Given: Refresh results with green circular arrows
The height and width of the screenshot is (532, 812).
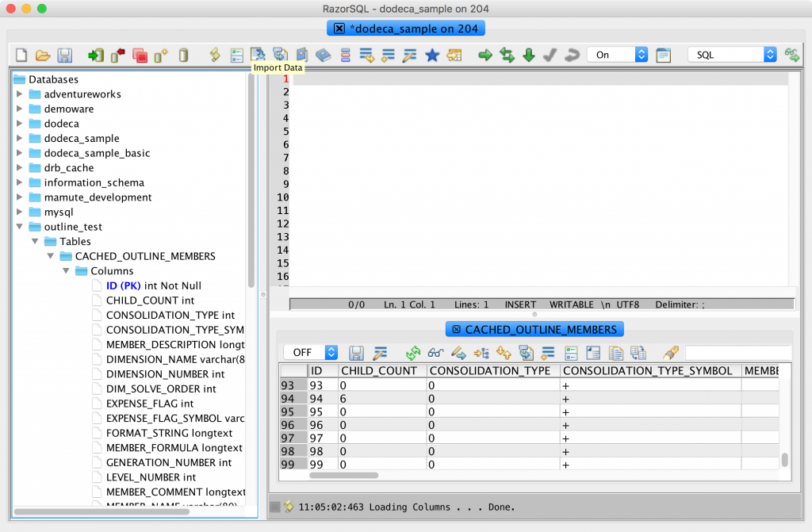Looking at the screenshot, I should (413, 353).
